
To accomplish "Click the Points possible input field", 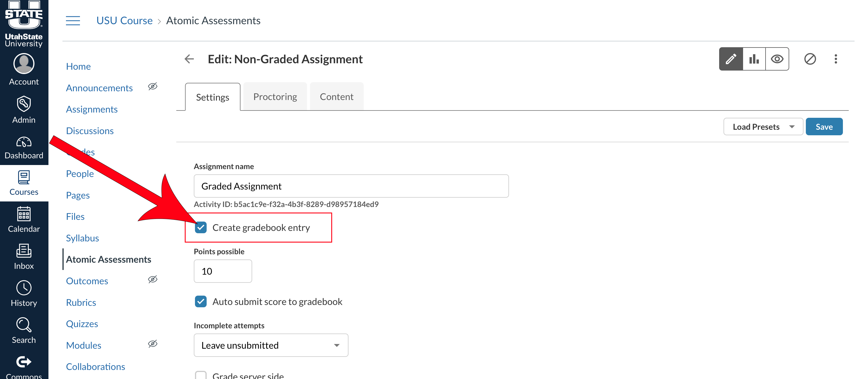I will click(223, 271).
